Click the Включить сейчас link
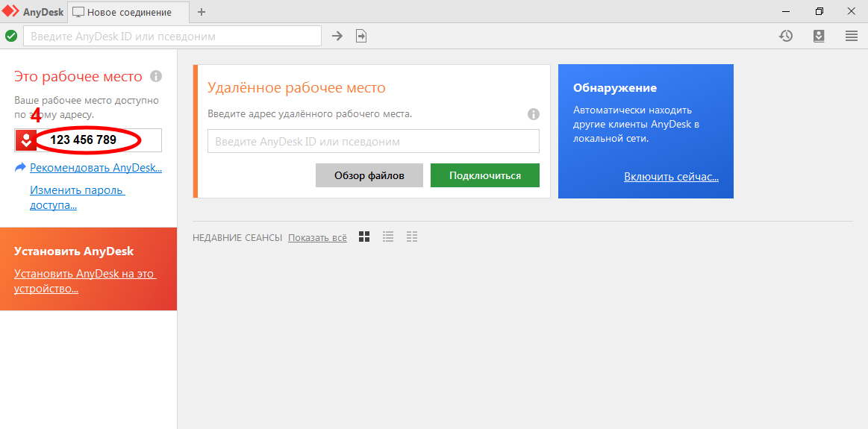 672,177
